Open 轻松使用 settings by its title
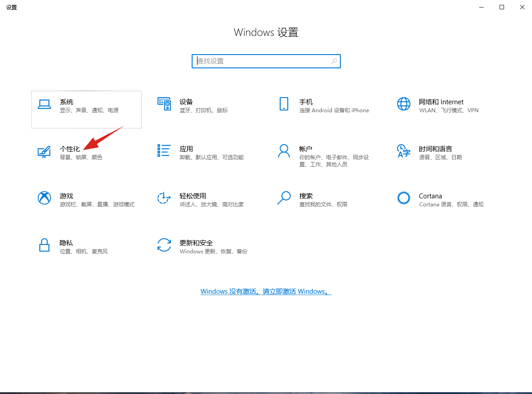This screenshot has height=394, width=532. tap(193, 196)
